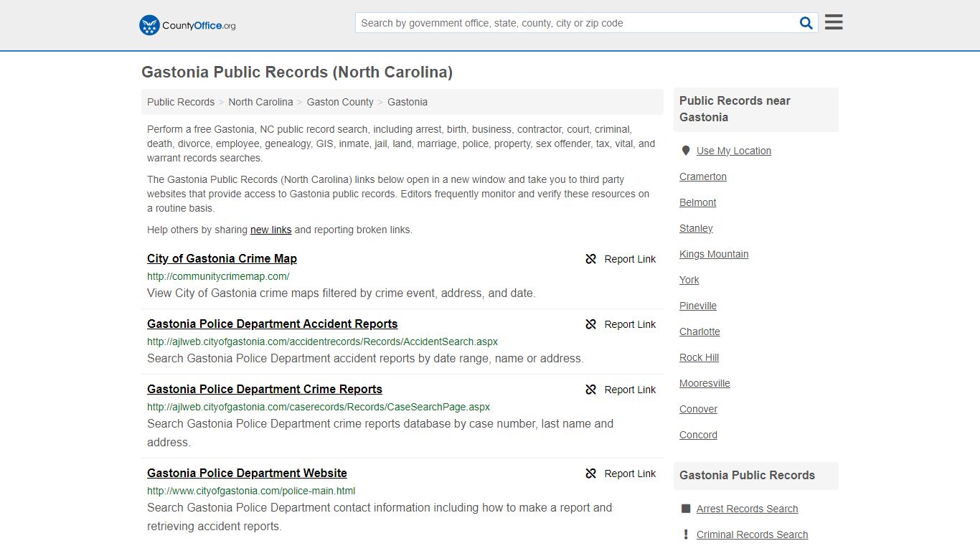Select Use My Location
The height and width of the screenshot is (551, 980).
733,151
